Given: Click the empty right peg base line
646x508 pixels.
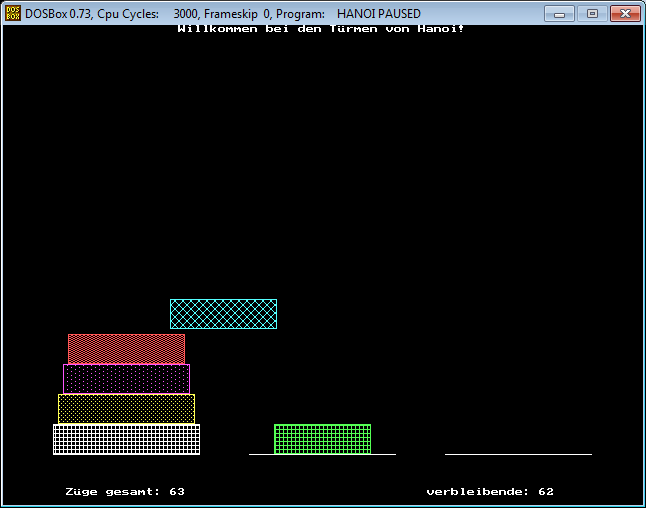Looking at the screenshot, I should [518, 454].
